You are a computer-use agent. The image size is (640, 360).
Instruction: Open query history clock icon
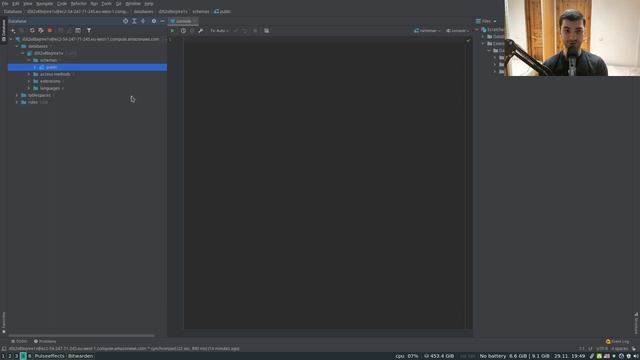[x=183, y=31]
